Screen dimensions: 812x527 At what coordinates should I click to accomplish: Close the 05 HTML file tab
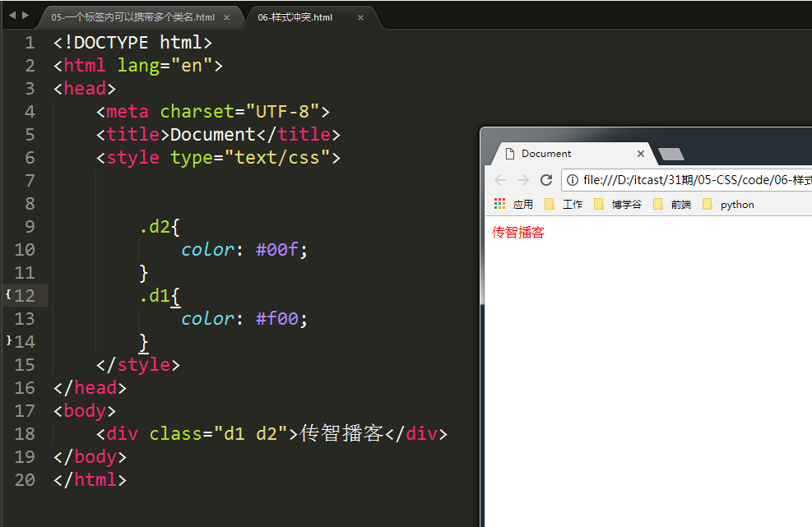(226, 17)
